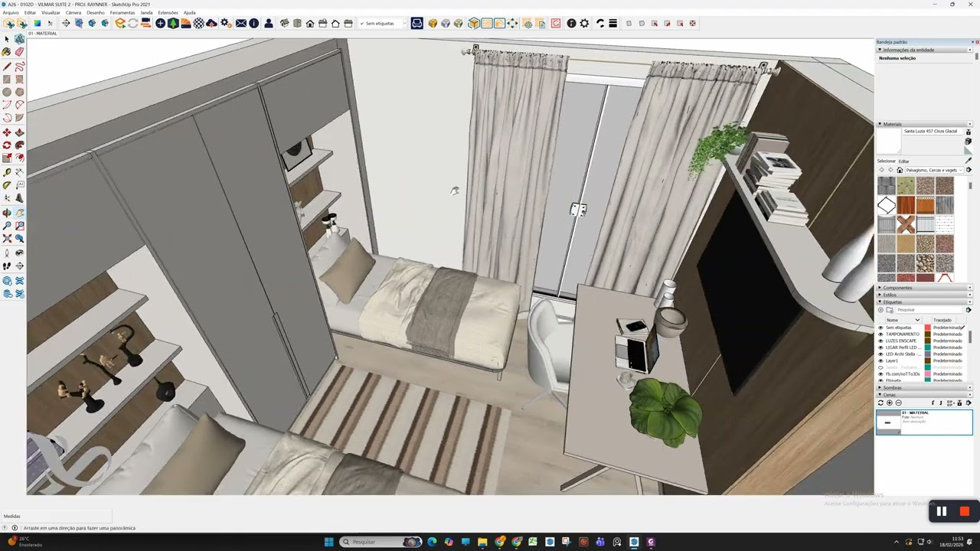Viewport: 980px width, 551px height.
Task: Open the Ferramentas menu
Action: click(x=122, y=13)
